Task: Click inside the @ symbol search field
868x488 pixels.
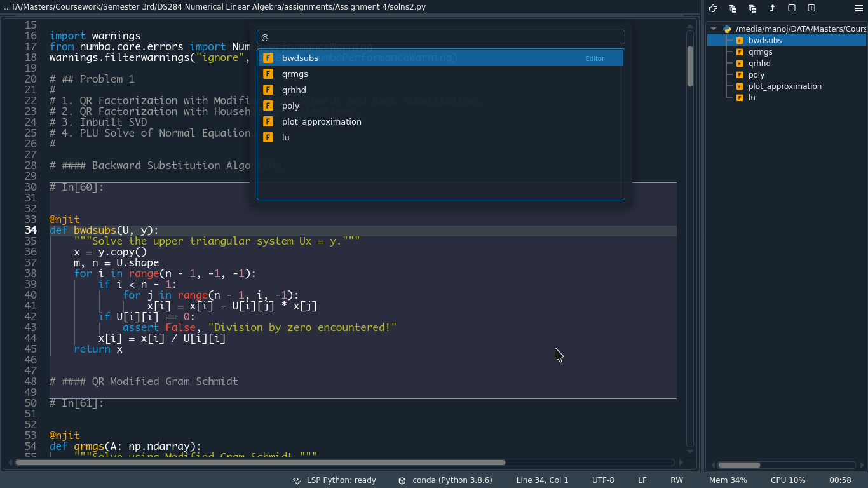Action: (440, 37)
